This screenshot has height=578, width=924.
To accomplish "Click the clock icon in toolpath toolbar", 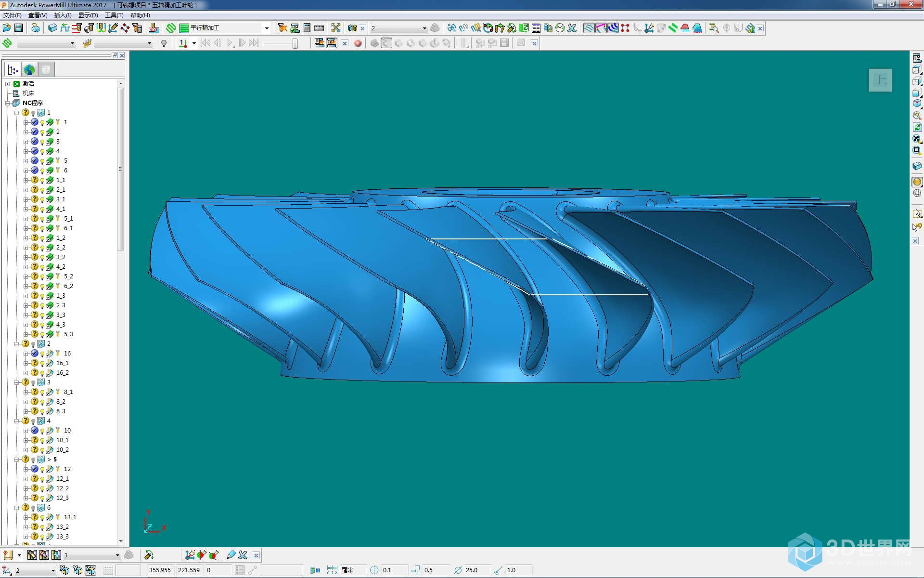I will pyautogui.click(x=560, y=28).
